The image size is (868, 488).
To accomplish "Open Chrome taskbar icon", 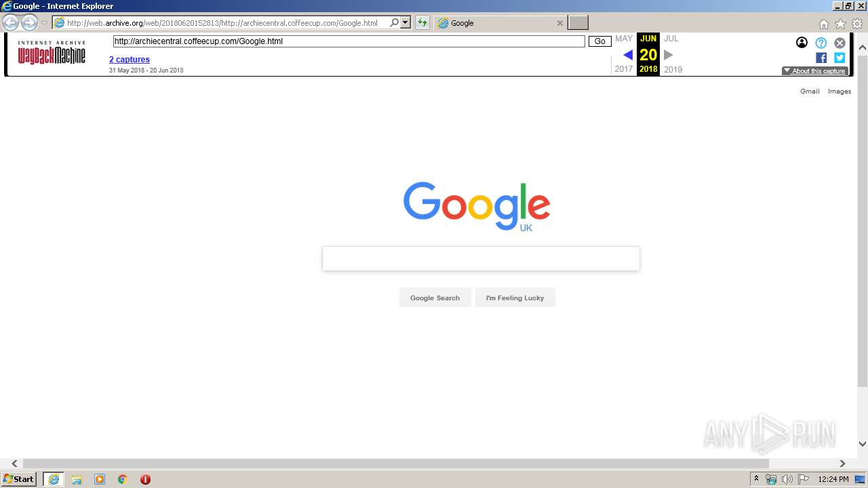I will click(123, 479).
